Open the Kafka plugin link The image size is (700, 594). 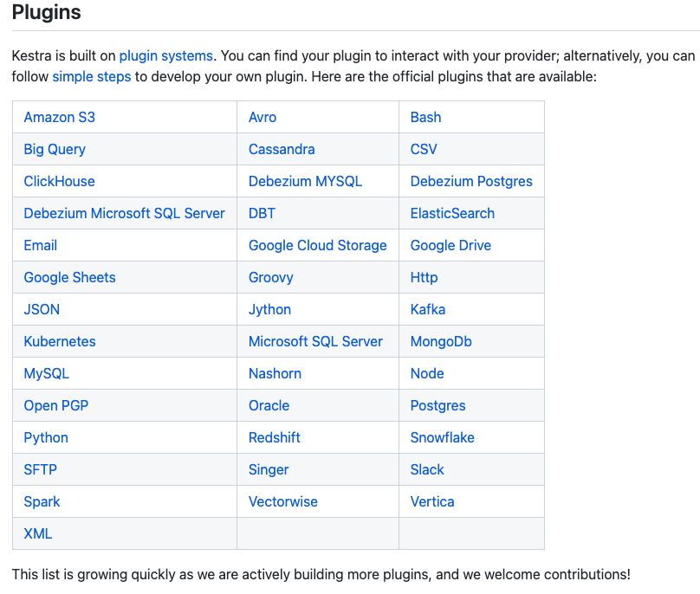point(428,310)
